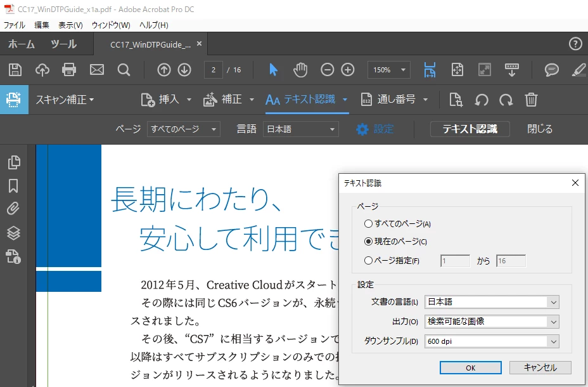Click the highlight pen icon
This screenshot has height=387, width=588.
pos(579,70)
